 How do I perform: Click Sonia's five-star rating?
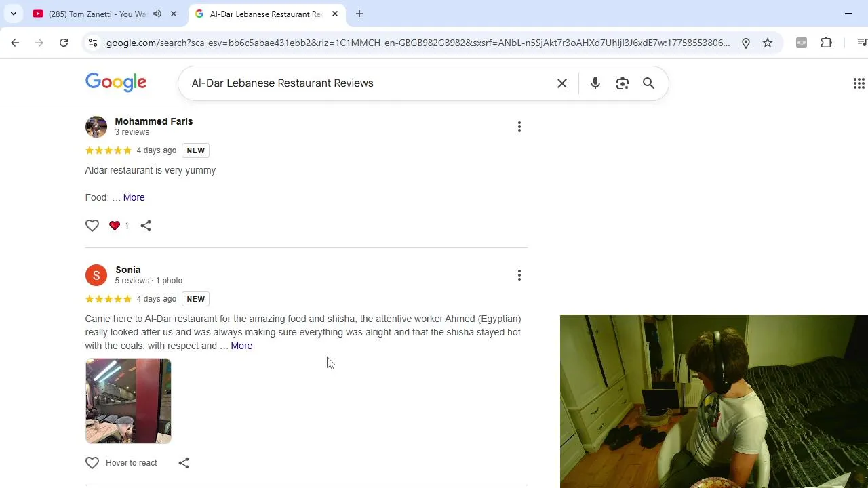coord(108,299)
